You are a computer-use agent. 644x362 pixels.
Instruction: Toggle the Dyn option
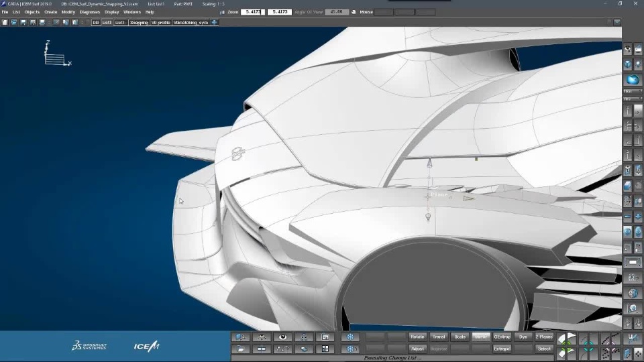[523, 337]
